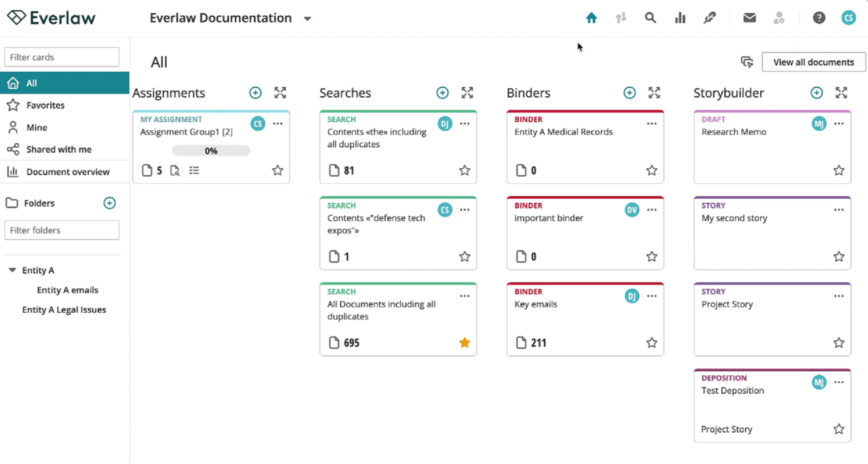This screenshot has height=464, width=868.
Task: Open options menu on Key emails card
Action: click(x=652, y=296)
